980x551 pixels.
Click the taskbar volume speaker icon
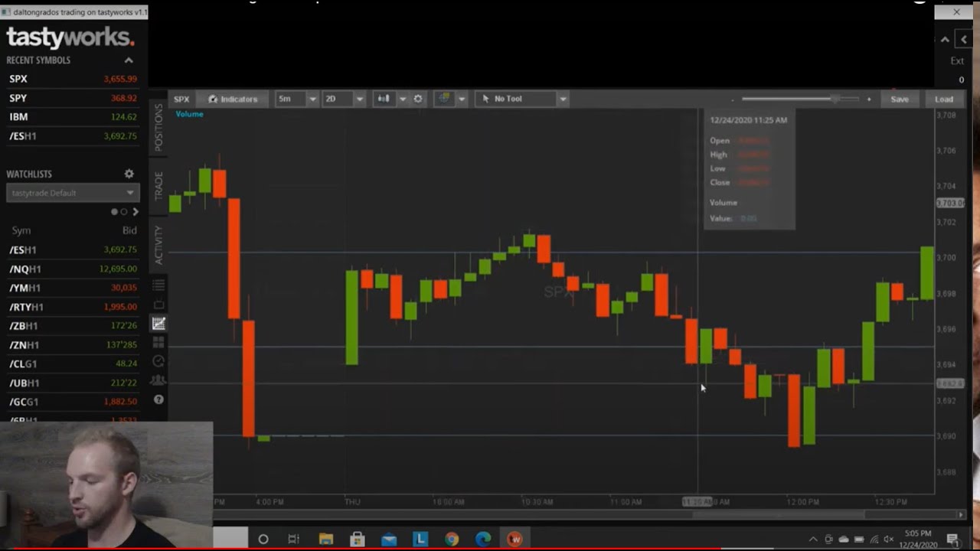point(889,539)
